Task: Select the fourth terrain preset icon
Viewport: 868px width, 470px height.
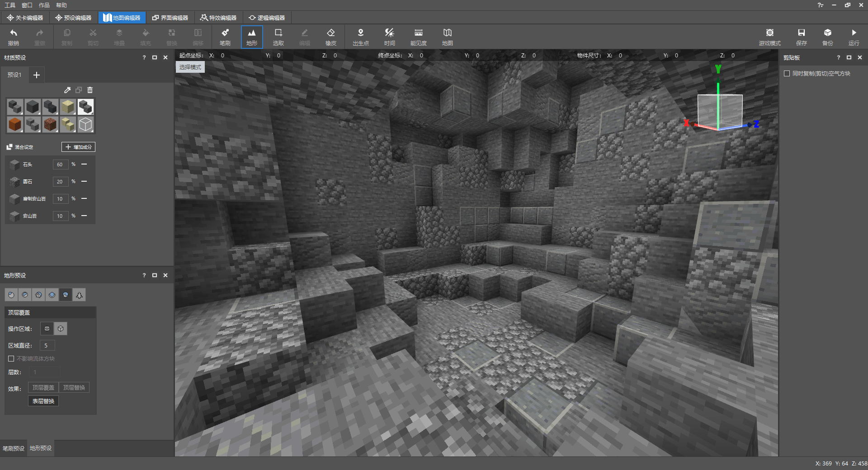Action: 52,295
